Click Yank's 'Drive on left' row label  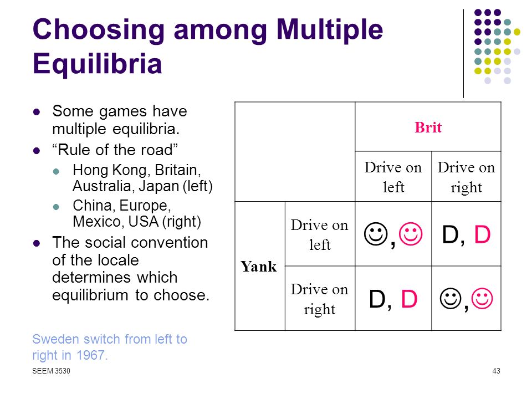[x=320, y=234]
